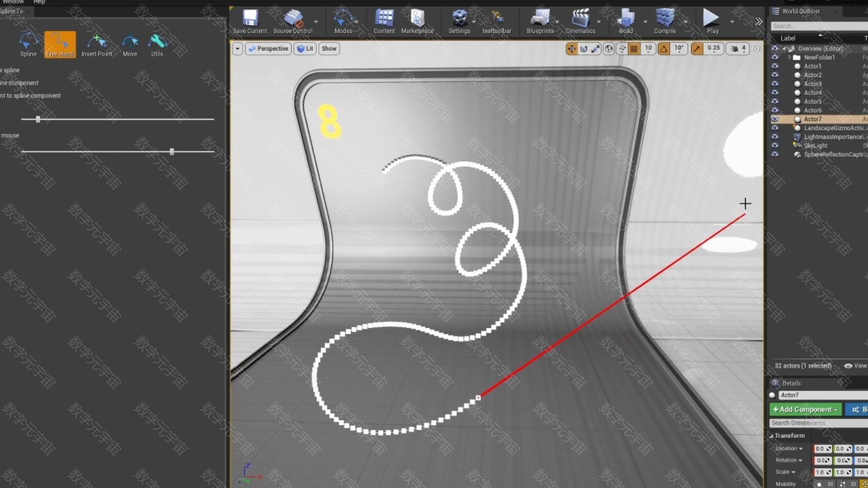Open the Content browser button
Viewport: 868px width, 488px height.
pyautogui.click(x=384, y=22)
